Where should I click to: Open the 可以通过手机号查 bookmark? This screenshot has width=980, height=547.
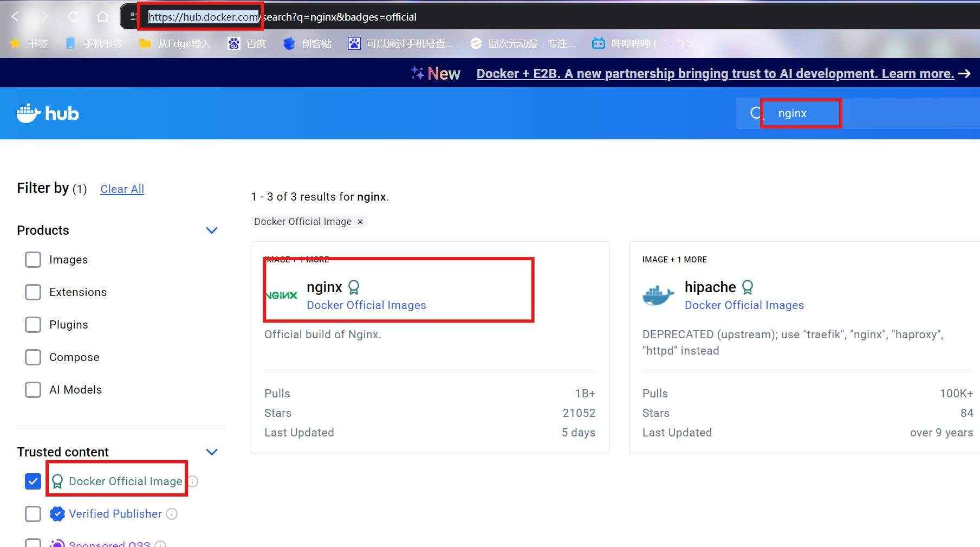[x=400, y=43]
